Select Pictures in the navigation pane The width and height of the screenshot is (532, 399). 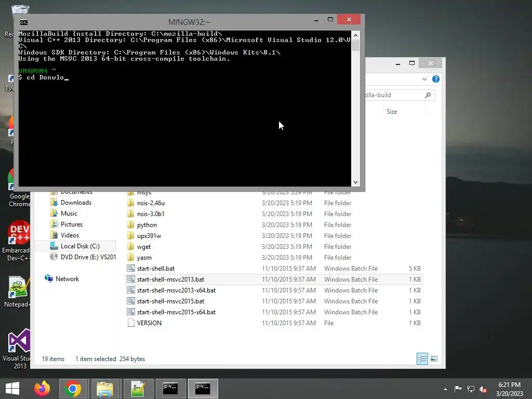[x=72, y=224]
